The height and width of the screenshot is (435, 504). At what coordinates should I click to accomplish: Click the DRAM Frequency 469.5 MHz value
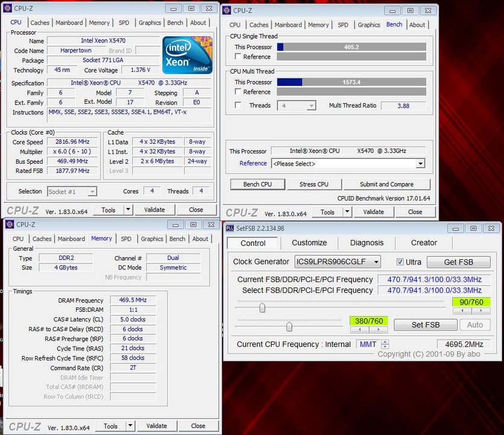[x=133, y=300]
